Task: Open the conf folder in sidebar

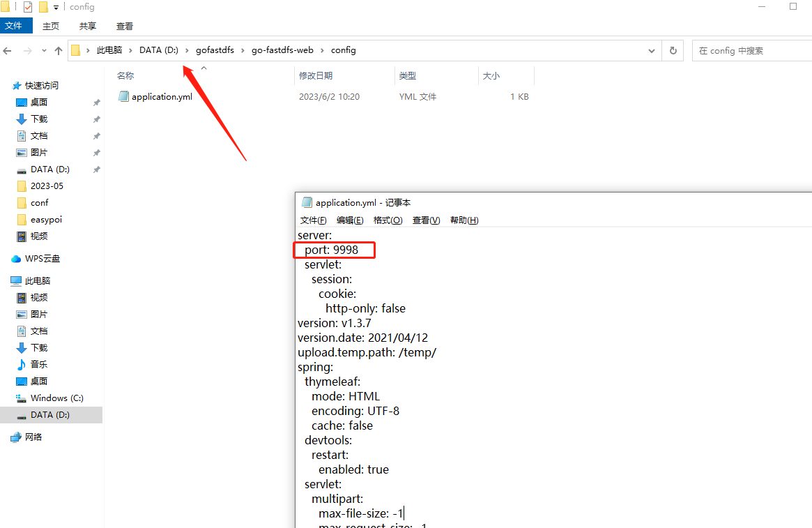Action: click(x=39, y=202)
